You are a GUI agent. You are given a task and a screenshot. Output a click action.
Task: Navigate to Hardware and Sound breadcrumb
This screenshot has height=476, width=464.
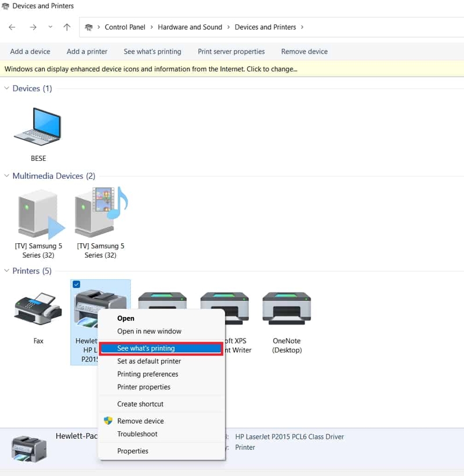pyautogui.click(x=190, y=27)
